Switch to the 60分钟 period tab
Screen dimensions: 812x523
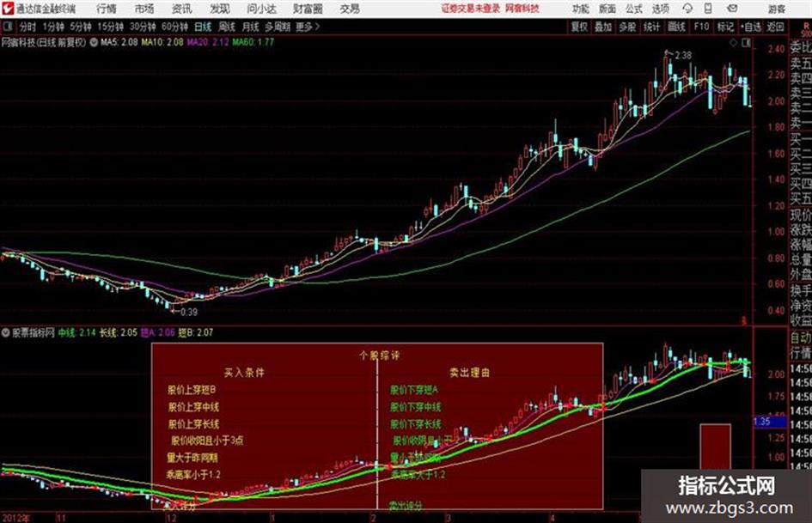coord(174,27)
